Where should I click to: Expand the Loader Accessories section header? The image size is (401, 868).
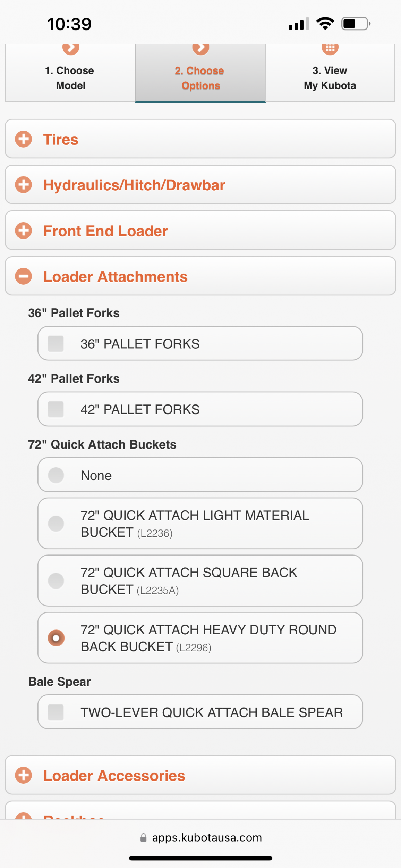coord(200,775)
